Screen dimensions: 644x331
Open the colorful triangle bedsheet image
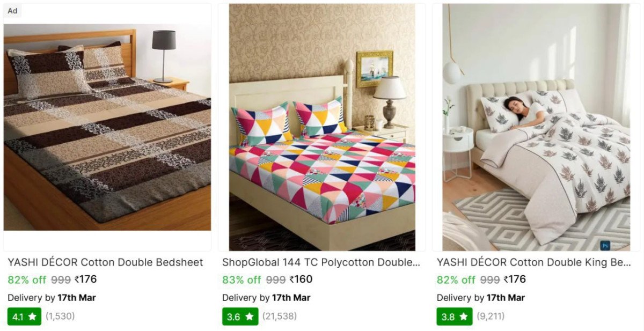pyautogui.click(x=322, y=127)
